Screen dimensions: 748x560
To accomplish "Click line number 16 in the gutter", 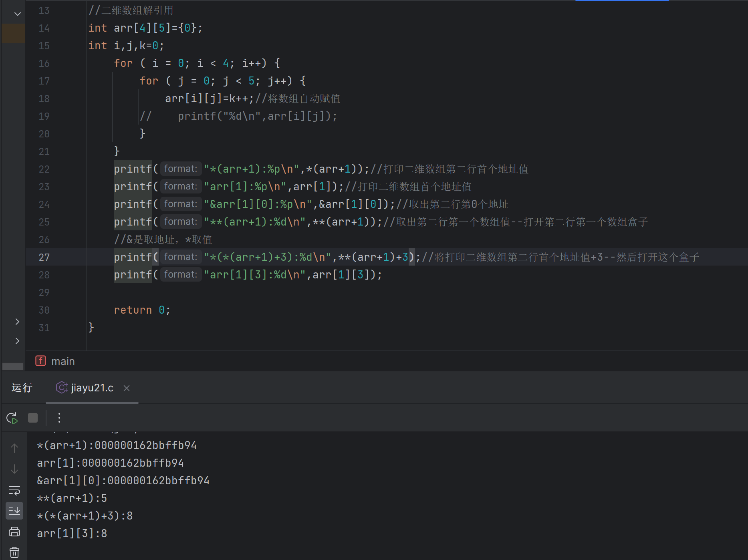I will (x=44, y=64).
